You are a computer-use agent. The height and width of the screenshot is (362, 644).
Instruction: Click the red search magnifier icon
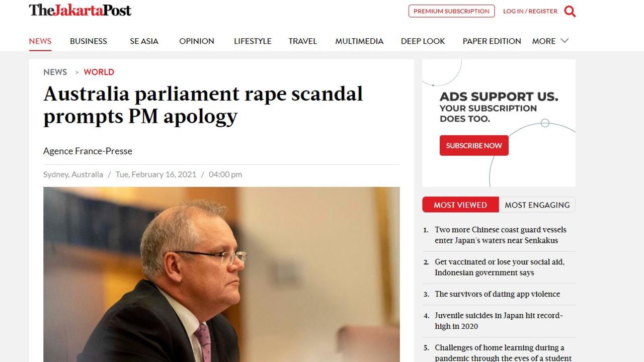570,11
